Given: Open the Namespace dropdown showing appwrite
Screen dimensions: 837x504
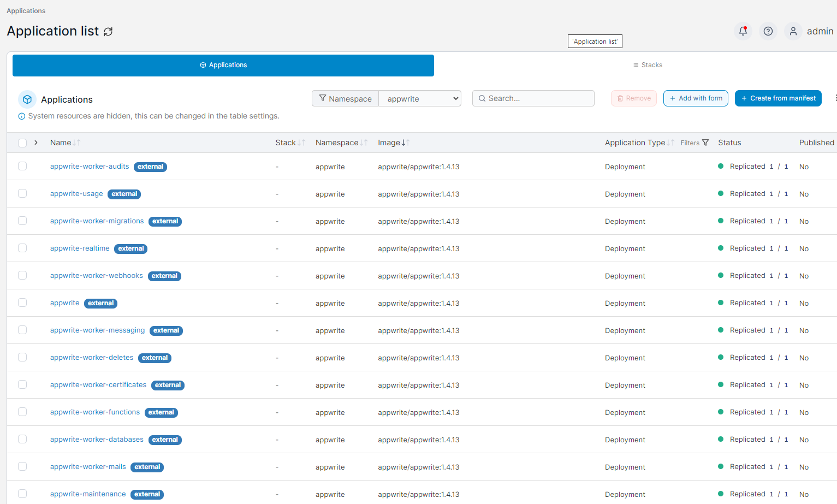Looking at the screenshot, I should (420, 98).
